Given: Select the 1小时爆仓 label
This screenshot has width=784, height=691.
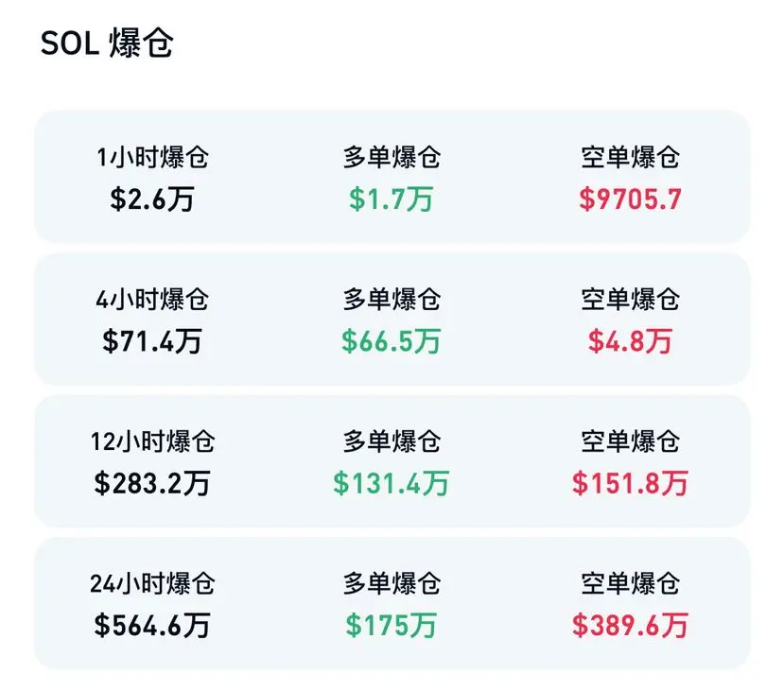Looking at the screenshot, I should 152,158.
